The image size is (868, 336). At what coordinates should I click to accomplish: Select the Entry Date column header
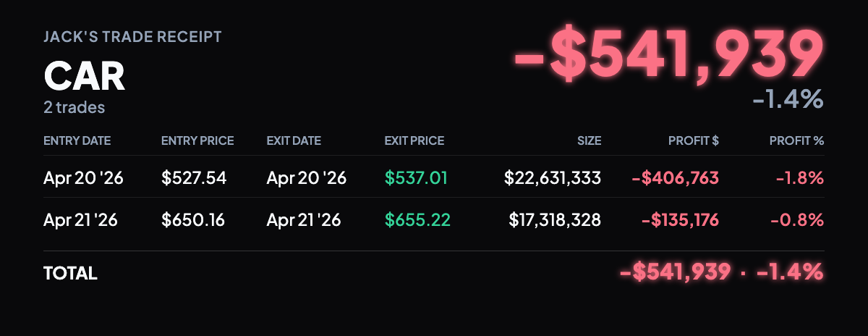[77, 140]
